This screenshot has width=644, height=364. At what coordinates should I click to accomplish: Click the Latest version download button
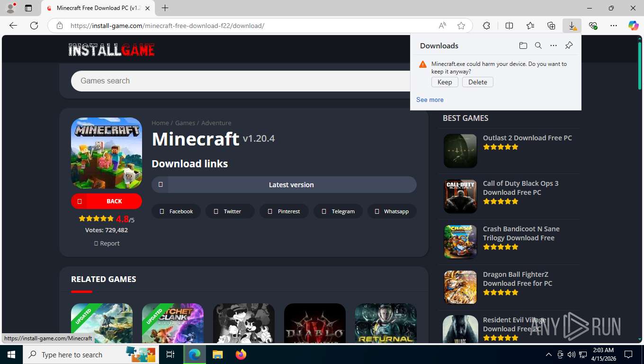point(284,185)
